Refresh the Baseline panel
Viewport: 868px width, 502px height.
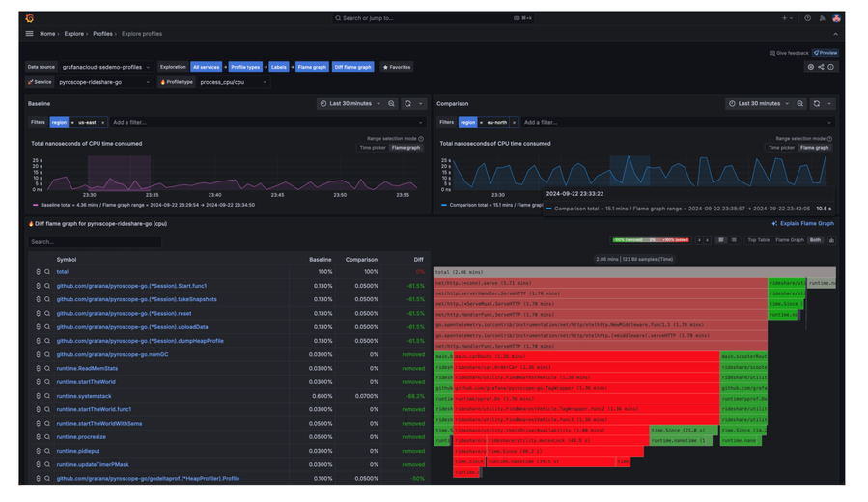point(408,104)
